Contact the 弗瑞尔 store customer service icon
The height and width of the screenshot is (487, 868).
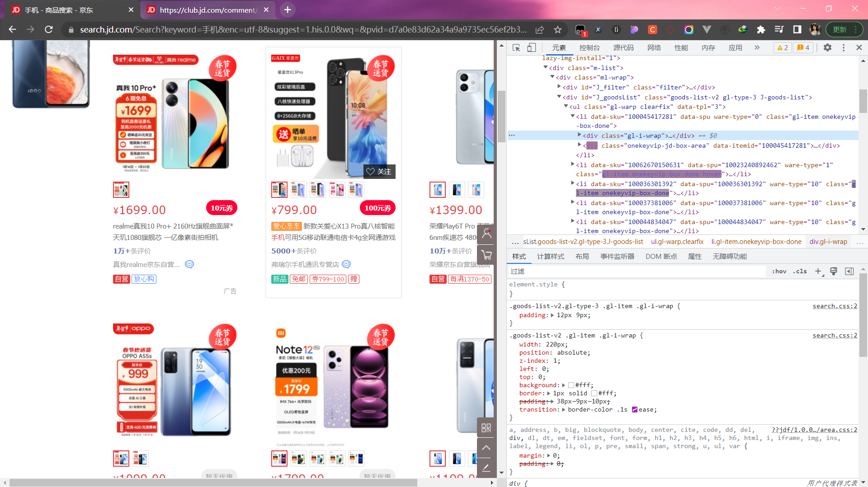pyautogui.click(x=346, y=264)
